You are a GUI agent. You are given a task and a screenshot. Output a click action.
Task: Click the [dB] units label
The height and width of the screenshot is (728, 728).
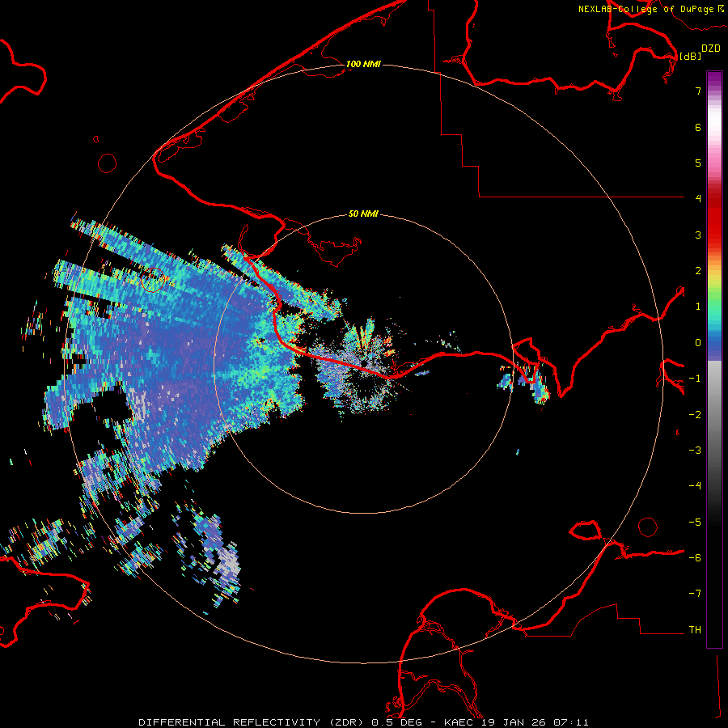(691, 56)
